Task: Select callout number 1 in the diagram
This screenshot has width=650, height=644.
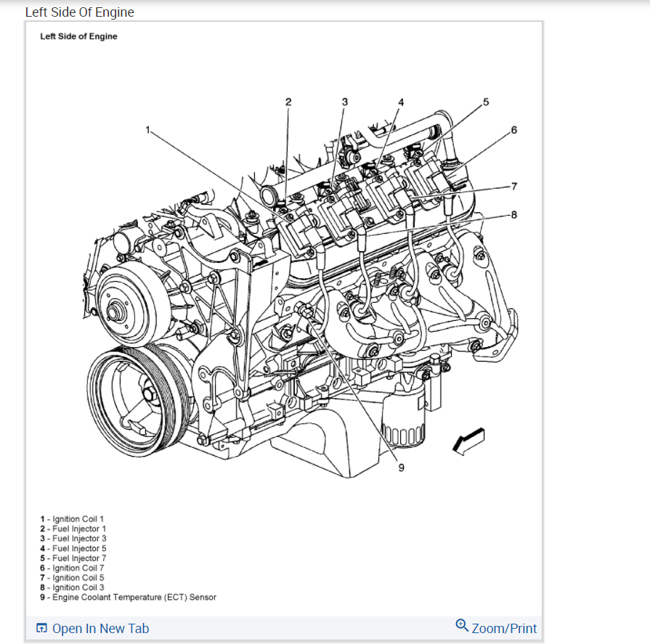Action: 147,130
